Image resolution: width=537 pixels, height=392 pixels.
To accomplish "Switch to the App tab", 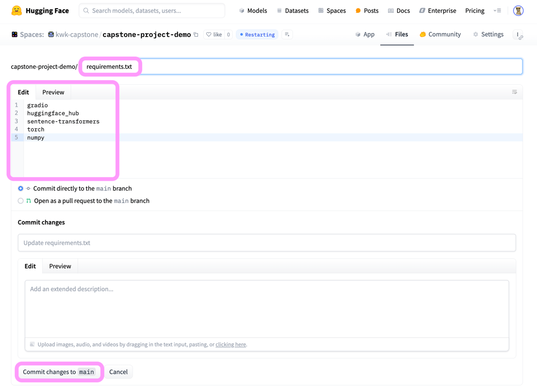I will tap(365, 34).
